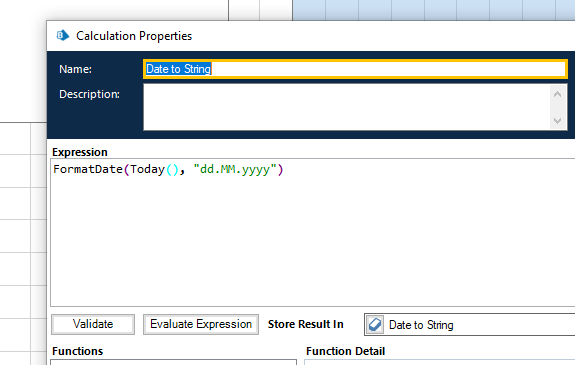Click the Description label
This screenshot has height=365, width=575.
(x=89, y=94)
